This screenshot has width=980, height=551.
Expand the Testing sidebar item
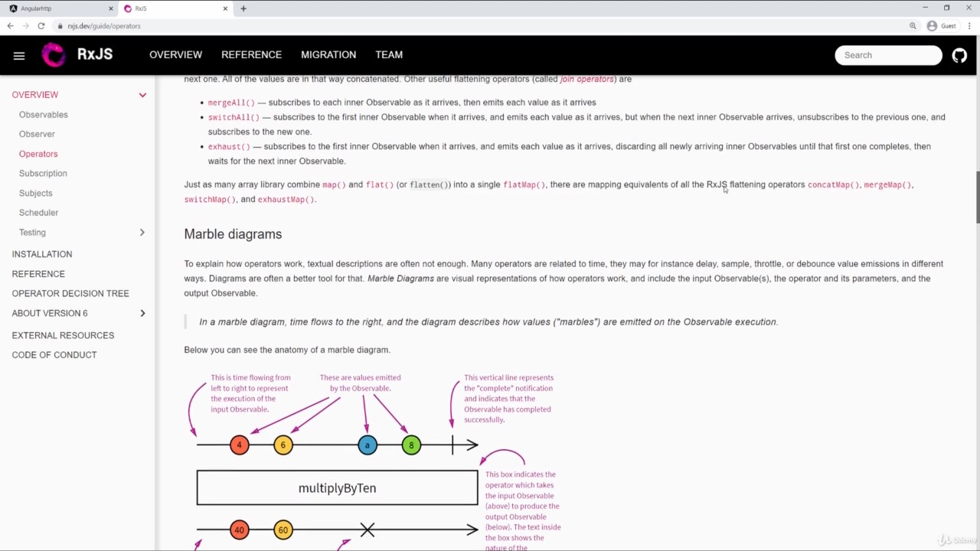coord(142,233)
